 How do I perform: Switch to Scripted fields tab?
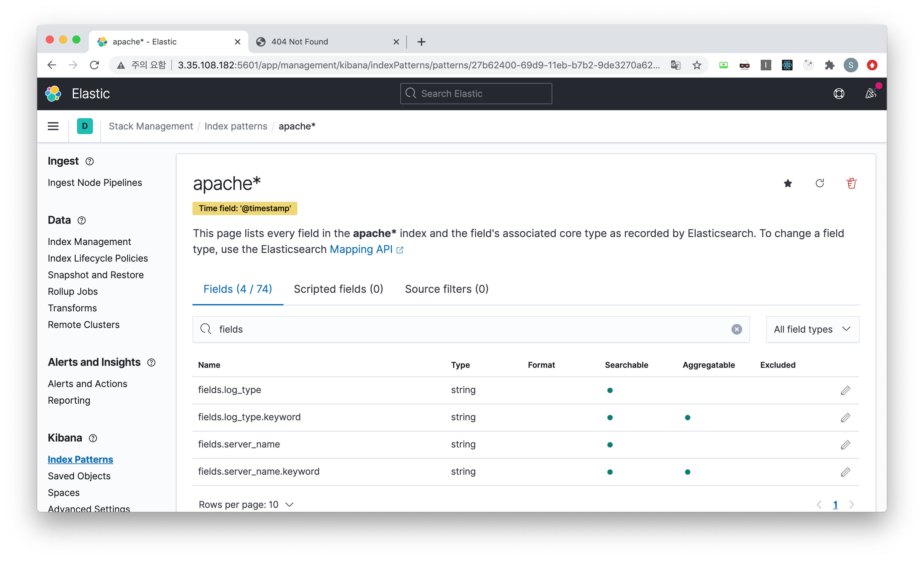pyautogui.click(x=338, y=289)
